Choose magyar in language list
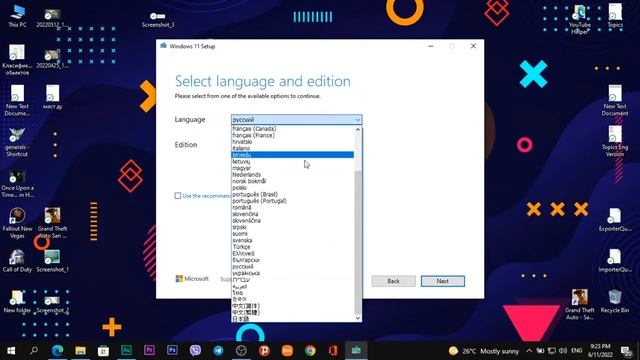Image resolution: width=640 pixels, height=360 pixels. click(293, 168)
